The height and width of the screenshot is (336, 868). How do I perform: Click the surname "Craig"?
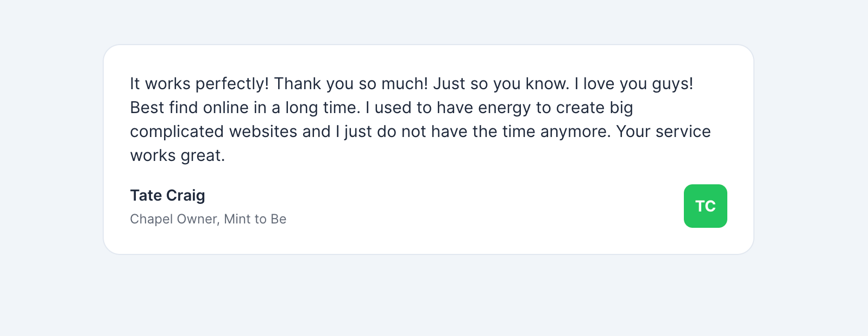(x=186, y=195)
